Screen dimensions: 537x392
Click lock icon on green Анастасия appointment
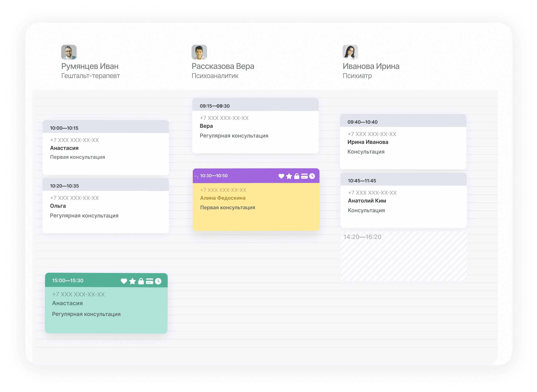click(x=141, y=281)
